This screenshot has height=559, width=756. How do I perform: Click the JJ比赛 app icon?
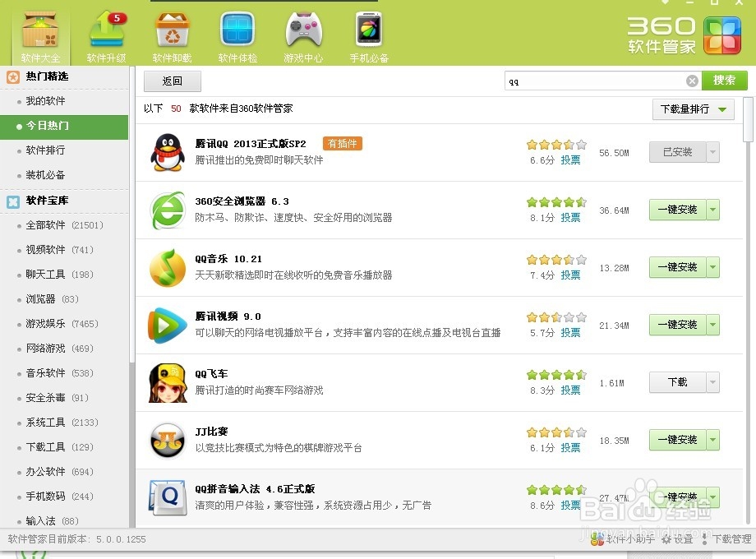[x=168, y=441]
